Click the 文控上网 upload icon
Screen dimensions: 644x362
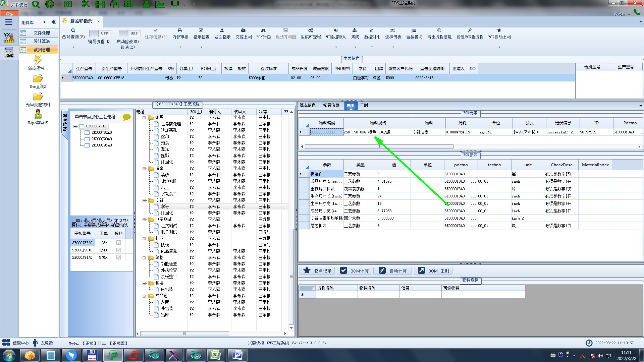(243, 31)
